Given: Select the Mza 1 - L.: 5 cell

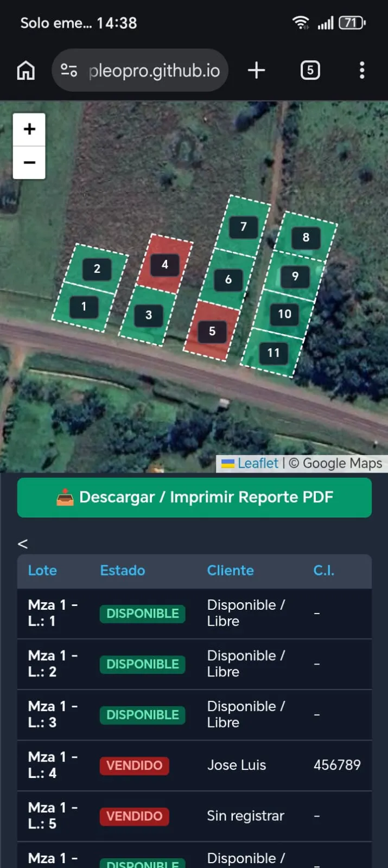Looking at the screenshot, I should tap(53, 815).
